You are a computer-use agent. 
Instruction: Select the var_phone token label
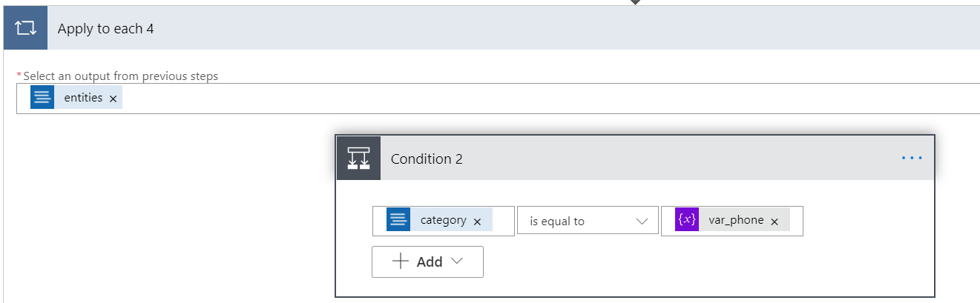[736, 220]
